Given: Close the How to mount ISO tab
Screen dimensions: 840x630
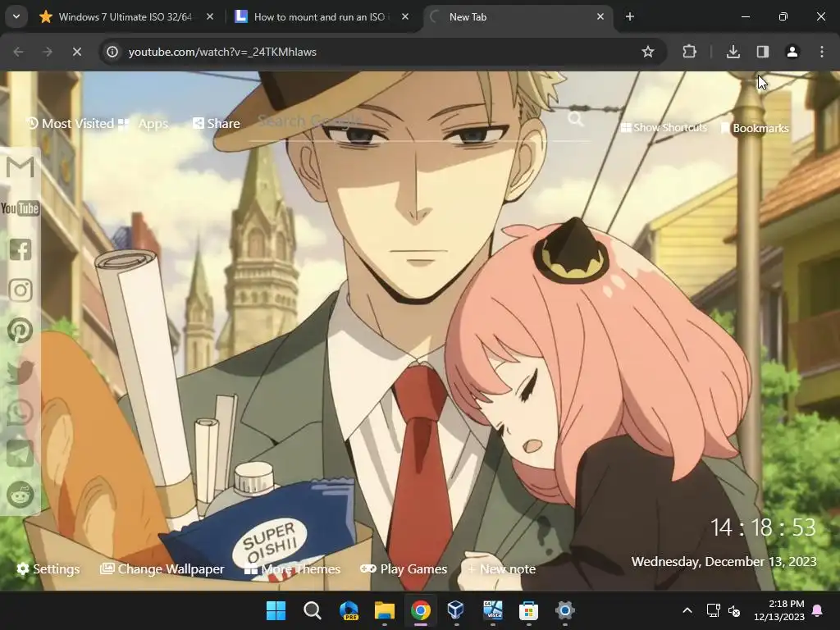Looking at the screenshot, I should click(405, 16).
